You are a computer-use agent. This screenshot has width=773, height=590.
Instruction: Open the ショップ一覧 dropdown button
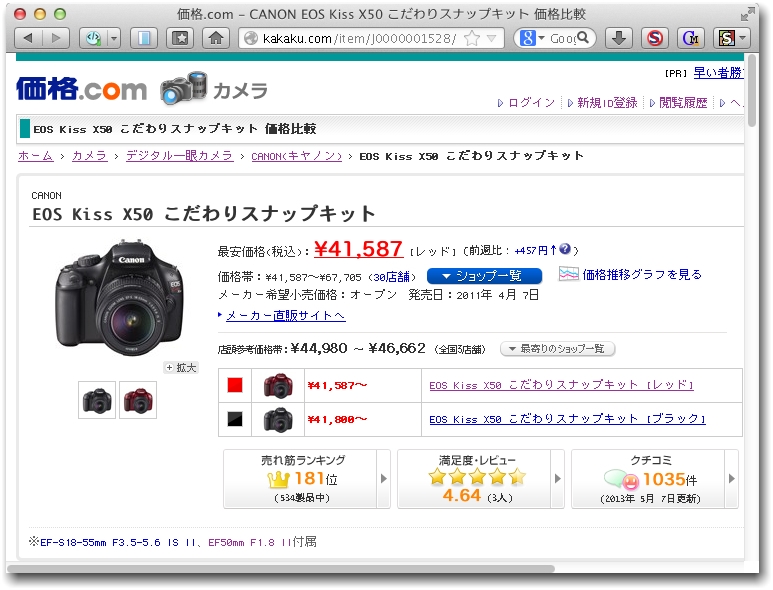tap(484, 275)
